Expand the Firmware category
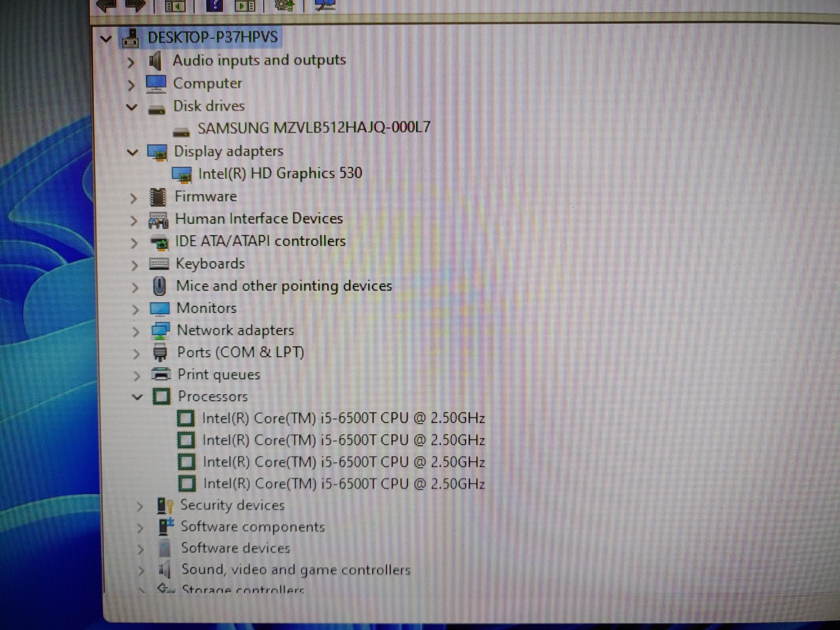The image size is (840, 630). click(x=133, y=199)
